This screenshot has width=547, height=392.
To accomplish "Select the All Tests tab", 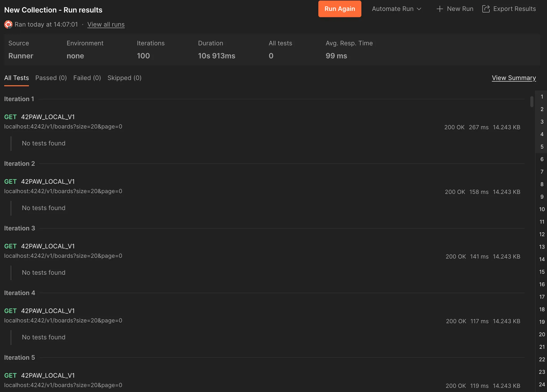I will coord(17,78).
